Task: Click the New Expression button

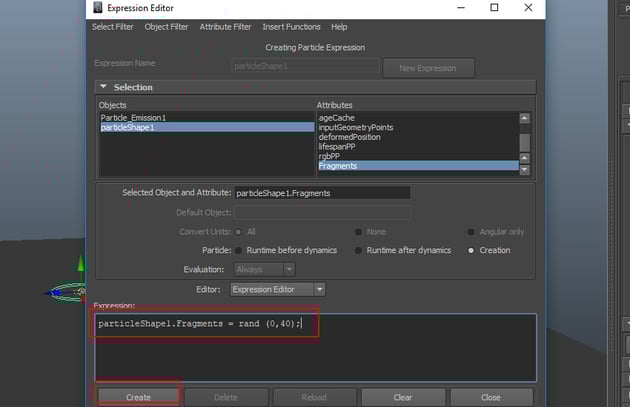Action: (x=428, y=68)
